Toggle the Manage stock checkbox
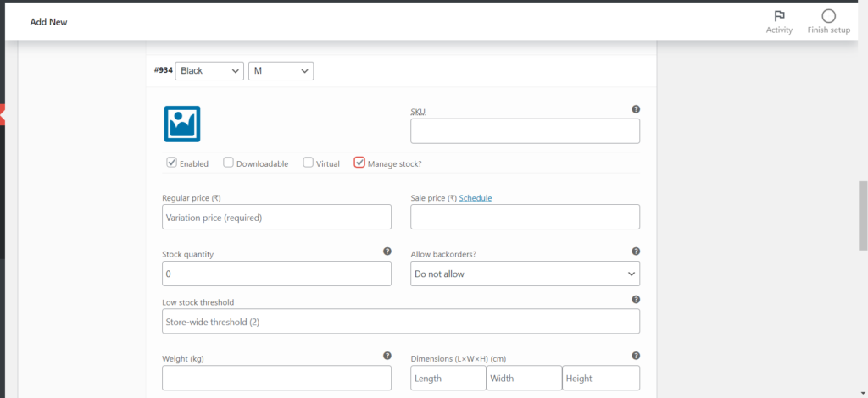The height and width of the screenshot is (398, 868). 359,163
